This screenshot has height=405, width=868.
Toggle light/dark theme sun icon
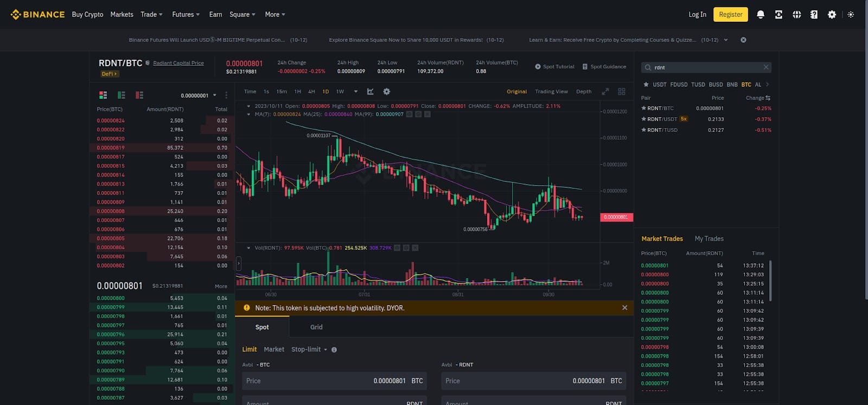851,15
